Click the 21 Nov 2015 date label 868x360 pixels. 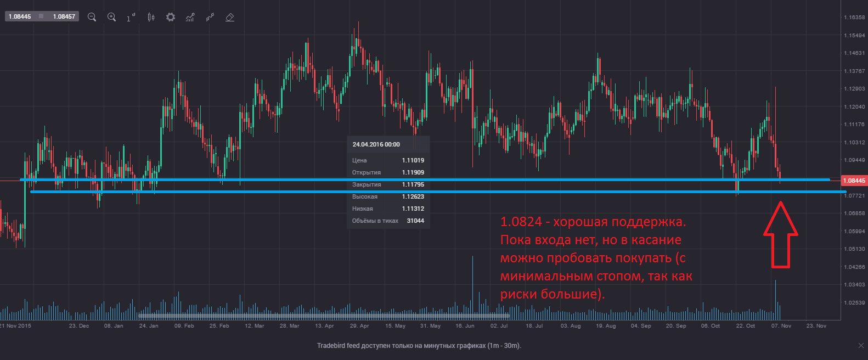coord(16,326)
